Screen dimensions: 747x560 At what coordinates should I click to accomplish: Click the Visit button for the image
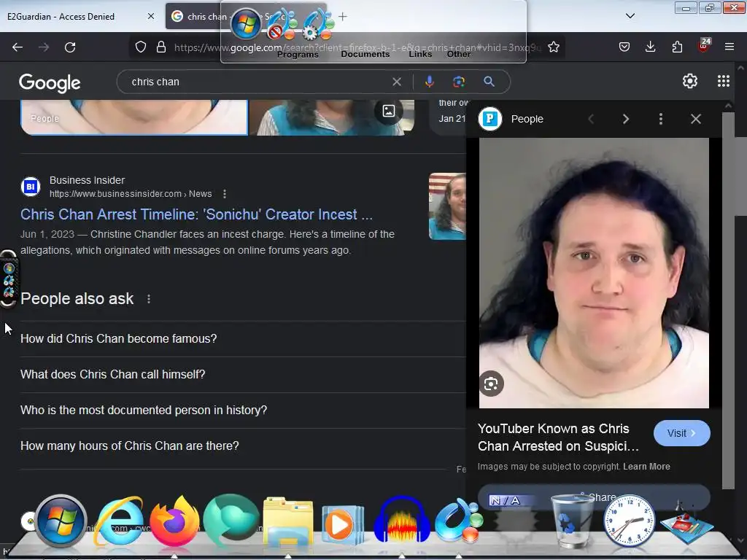coord(682,433)
